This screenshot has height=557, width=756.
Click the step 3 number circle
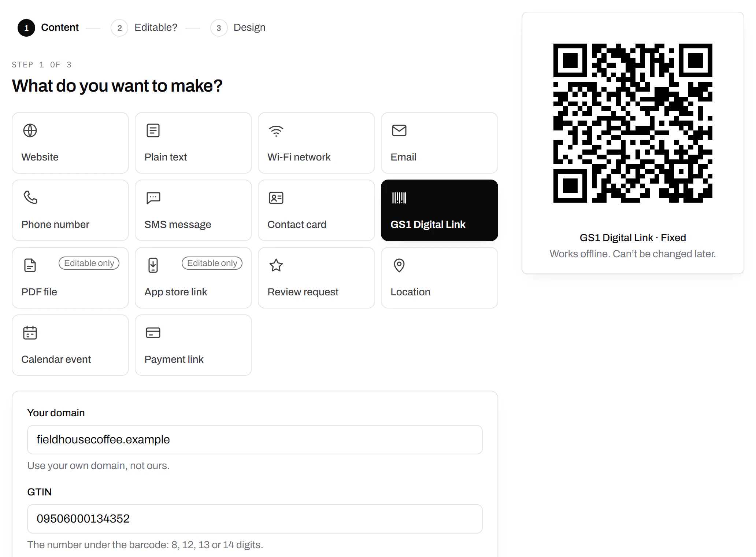(219, 28)
